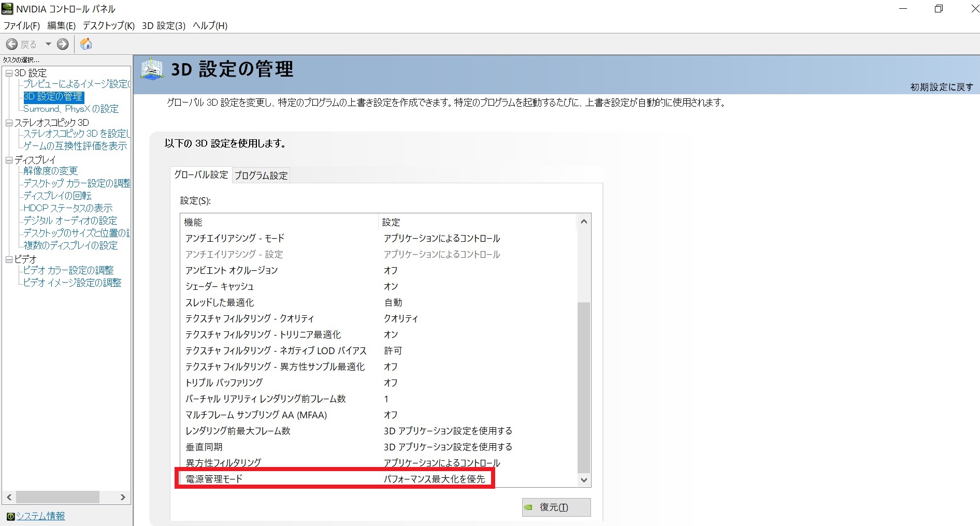This screenshot has height=526, width=980.
Task: Click the パフォーマンス最大化を優先 value
Action: (x=434, y=479)
